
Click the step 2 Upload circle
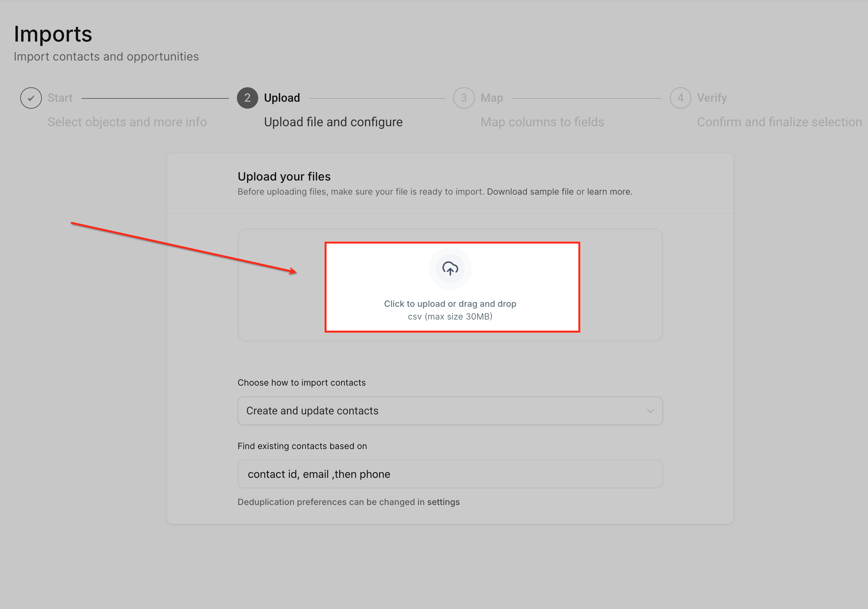pos(247,98)
